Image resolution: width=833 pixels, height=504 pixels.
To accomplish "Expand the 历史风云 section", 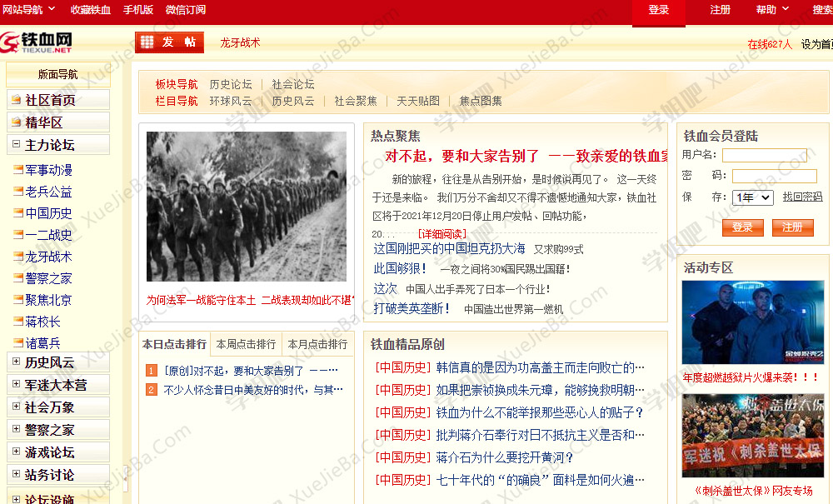I will pyautogui.click(x=16, y=362).
